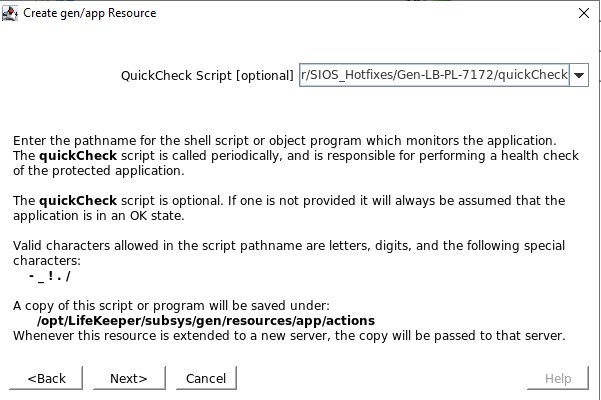Go to the previous step with <Back
601x400 pixels.
[46, 378]
